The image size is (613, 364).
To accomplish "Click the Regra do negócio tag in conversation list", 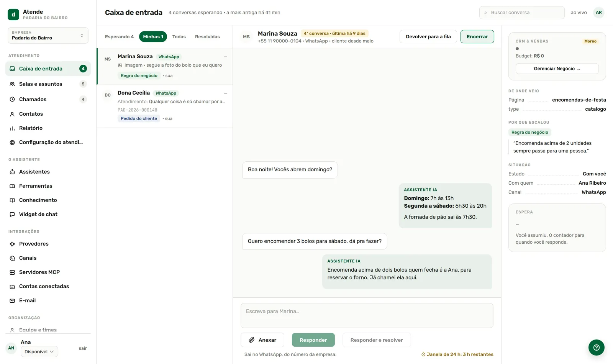I will 139,75.
